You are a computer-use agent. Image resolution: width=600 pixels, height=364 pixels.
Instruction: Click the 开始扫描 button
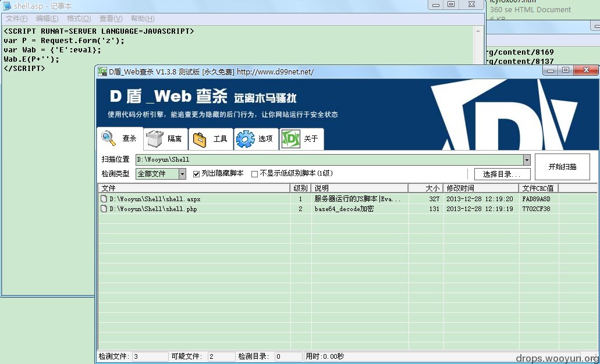click(562, 167)
